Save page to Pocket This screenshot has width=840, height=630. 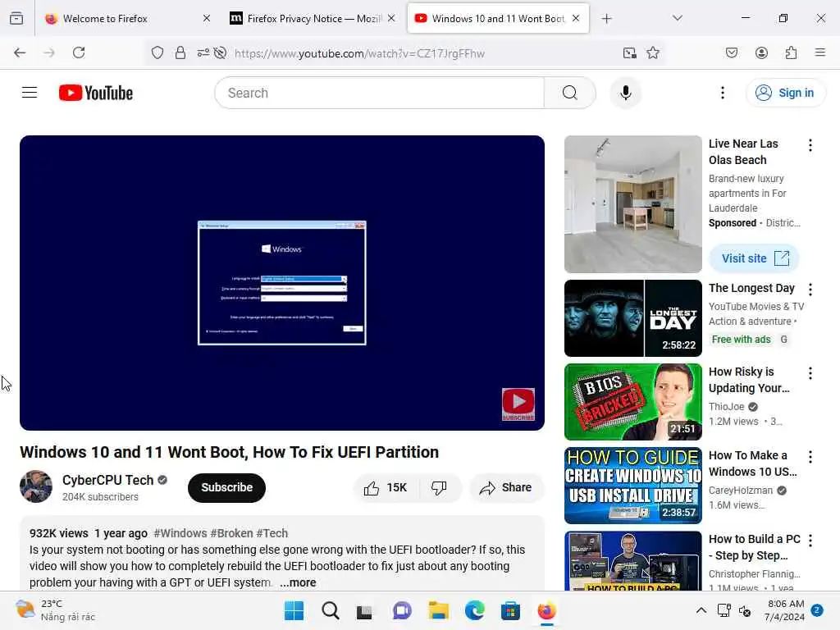tap(732, 52)
